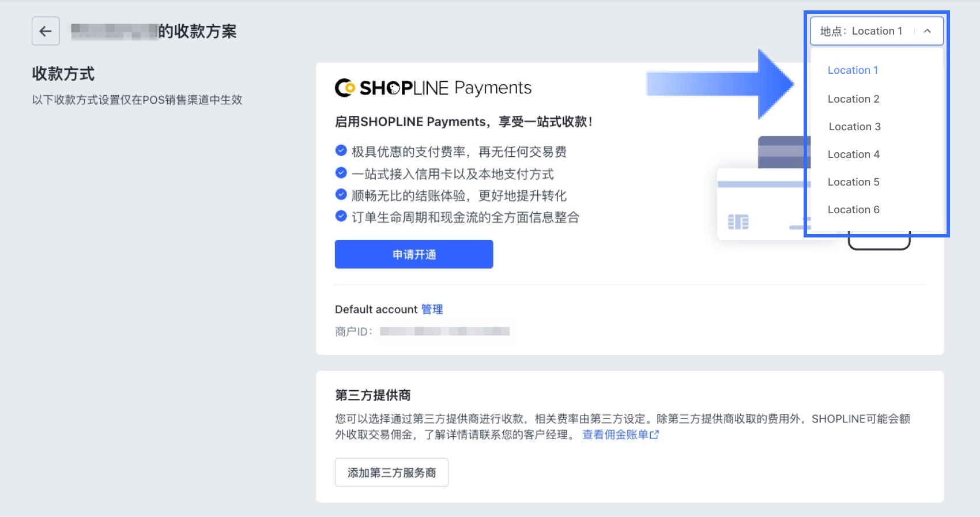Open the 管理 link beside Default account
This screenshot has width=980, height=517.
pyautogui.click(x=432, y=310)
